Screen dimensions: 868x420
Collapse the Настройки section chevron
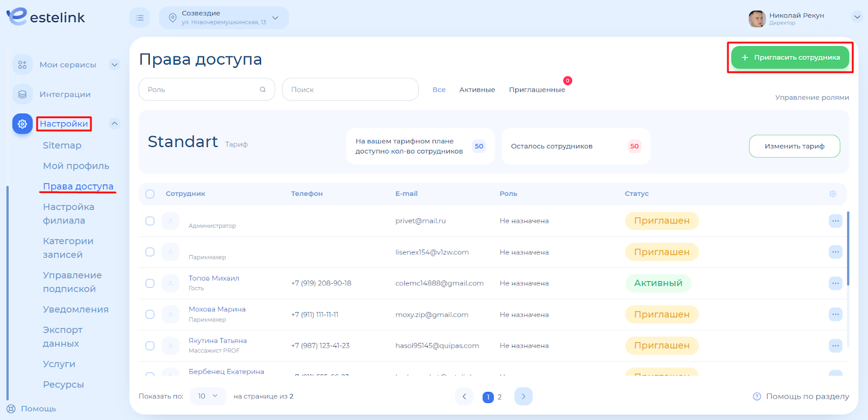114,124
